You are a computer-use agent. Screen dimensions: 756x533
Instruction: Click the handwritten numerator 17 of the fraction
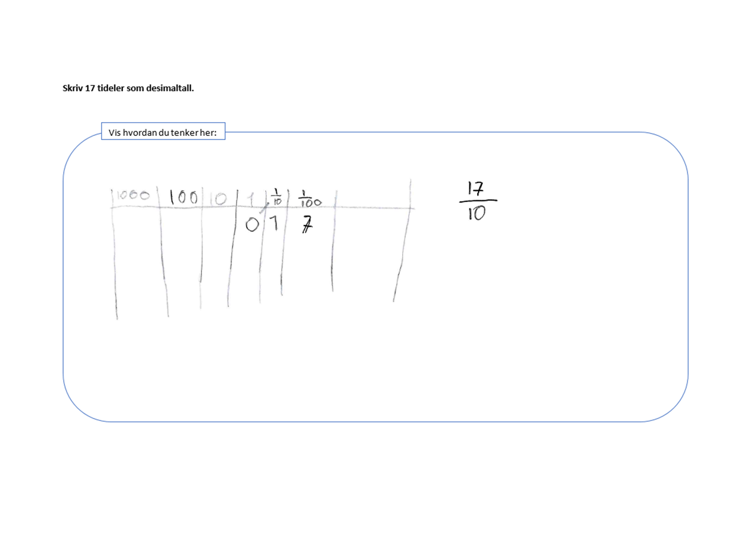[475, 189]
